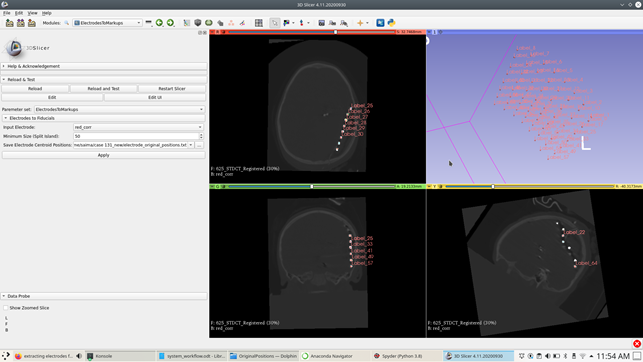Open the Help menu
This screenshot has height=362, width=643.
click(46, 13)
